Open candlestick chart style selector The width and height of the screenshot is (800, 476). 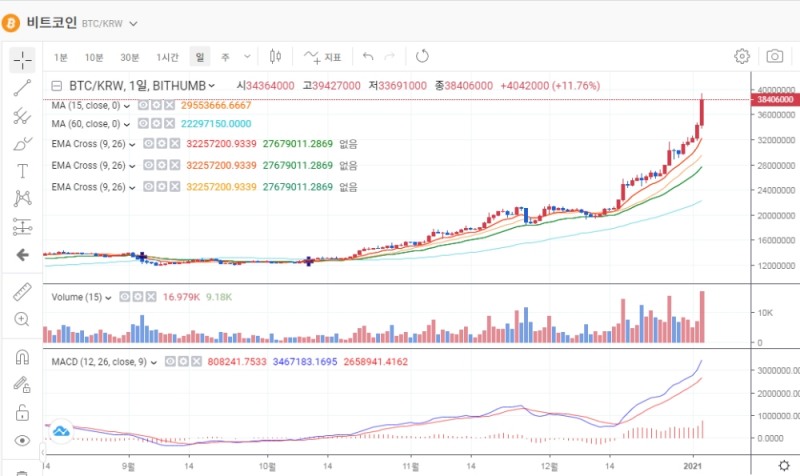277,57
